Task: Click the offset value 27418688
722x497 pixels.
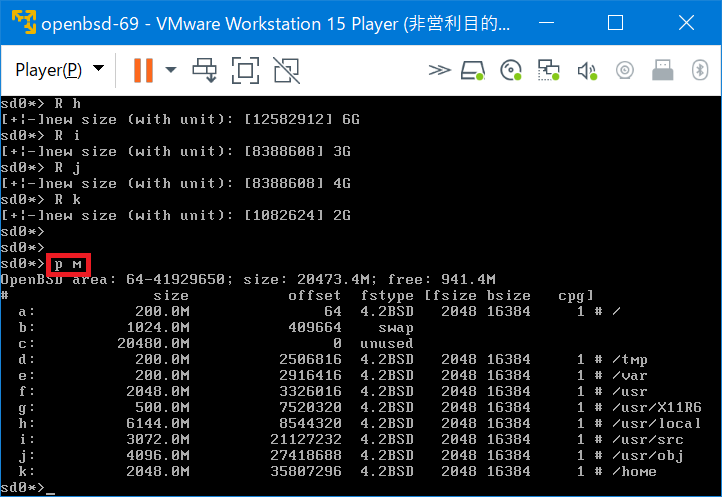Action: pyautogui.click(x=306, y=456)
